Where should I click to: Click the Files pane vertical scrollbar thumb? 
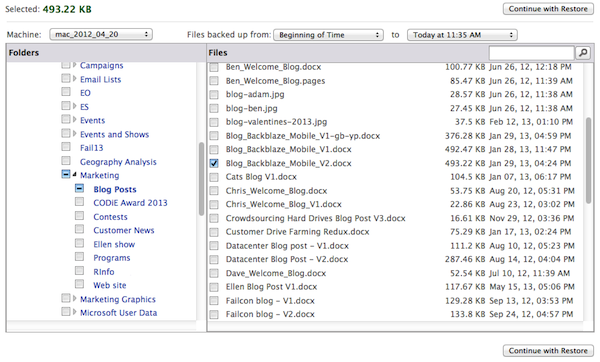589,161
